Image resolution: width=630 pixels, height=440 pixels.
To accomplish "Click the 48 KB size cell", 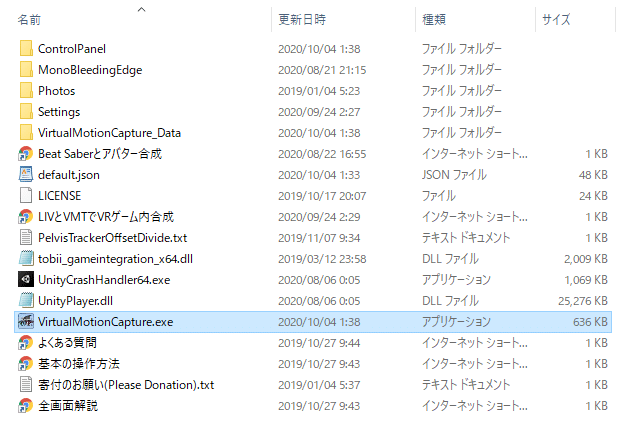I will pos(593,175).
